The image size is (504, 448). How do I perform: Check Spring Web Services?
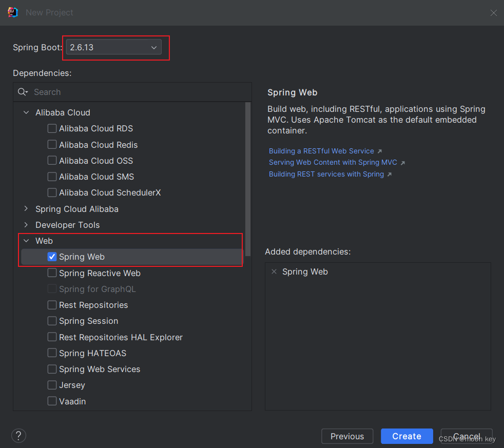click(52, 369)
